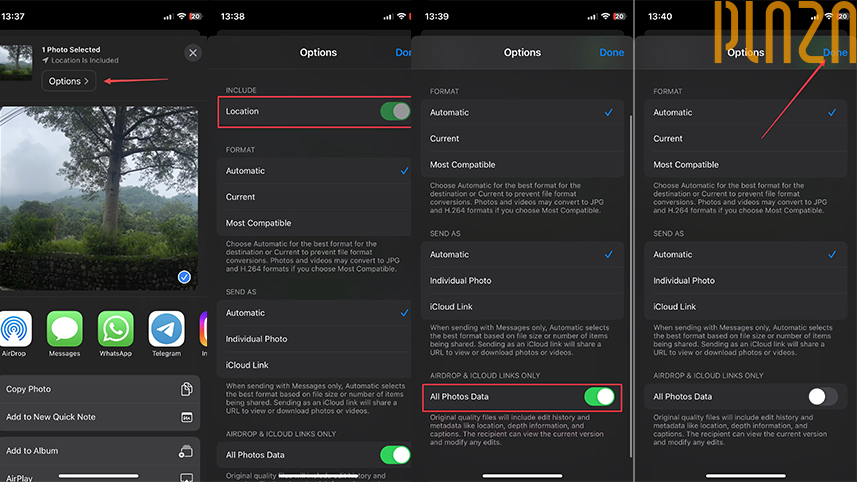The width and height of the screenshot is (857, 482).
Task: Select Automatic under Send As, second screen
Action: coord(314,313)
